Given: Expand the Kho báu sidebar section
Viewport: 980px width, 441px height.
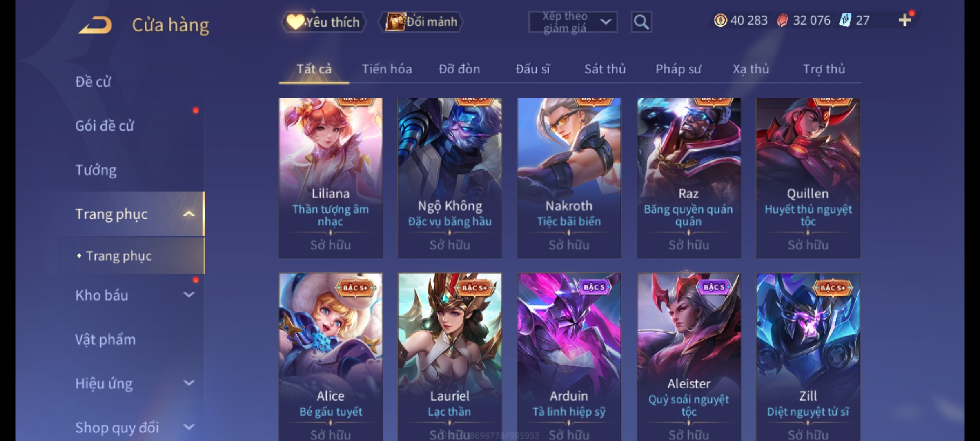Looking at the screenshot, I should pyautogui.click(x=189, y=295).
